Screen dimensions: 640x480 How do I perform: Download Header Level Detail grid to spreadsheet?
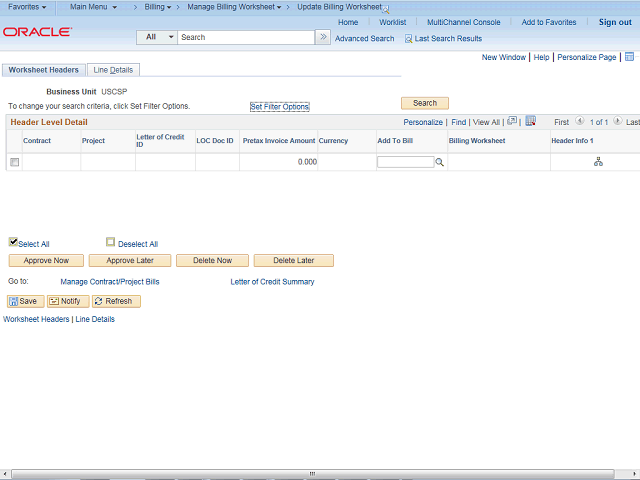point(530,121)
